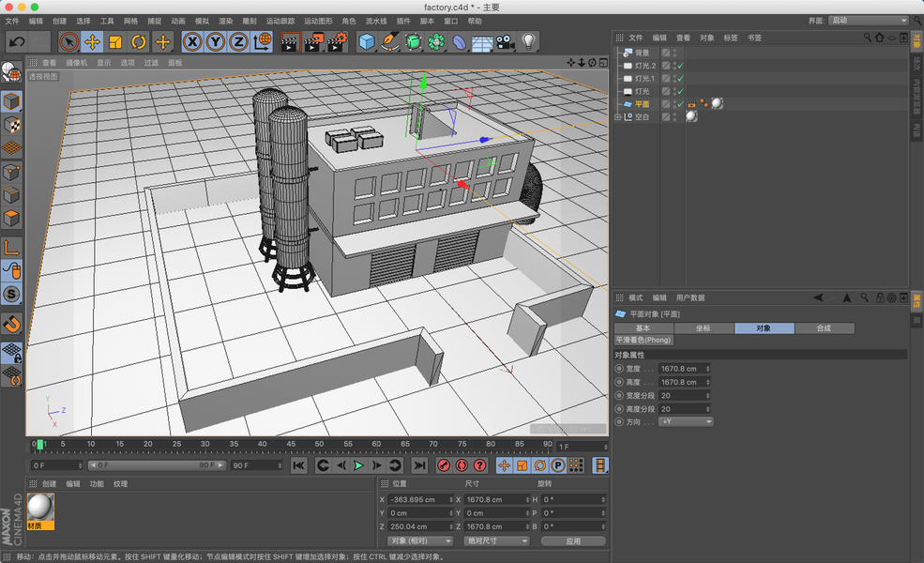The height and width of the screenshot is (563, 924).
Task: Open viewport 摄像机 menu
Action: 77,63
